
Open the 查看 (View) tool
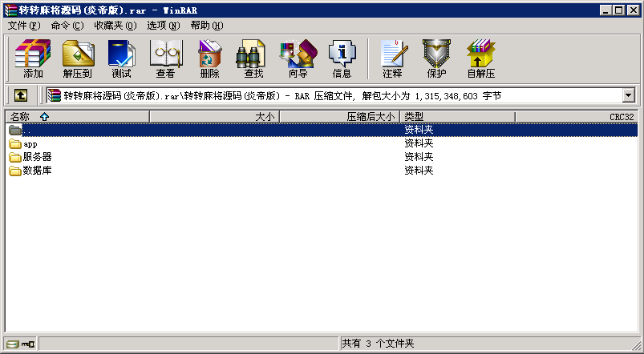tap(165, 58)
